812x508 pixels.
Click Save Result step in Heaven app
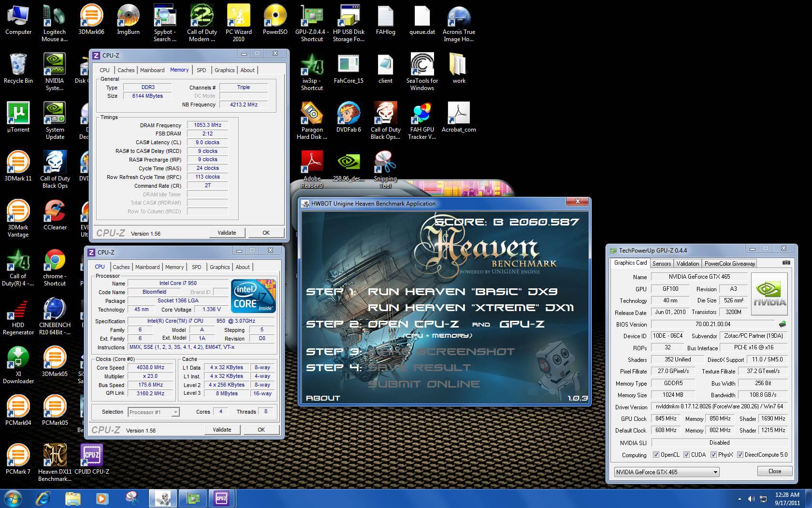[x=419, y=368]
